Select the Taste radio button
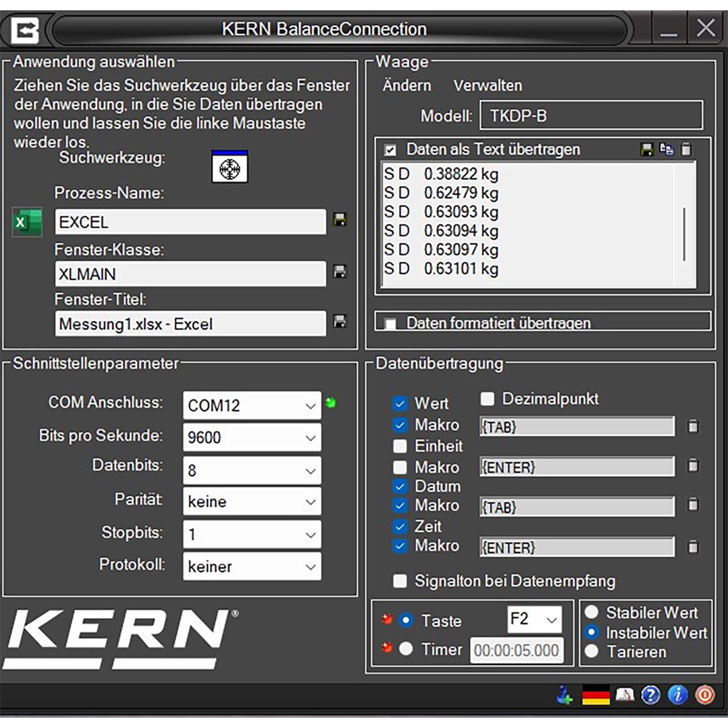728x728 pixels. tap(406, 620)
